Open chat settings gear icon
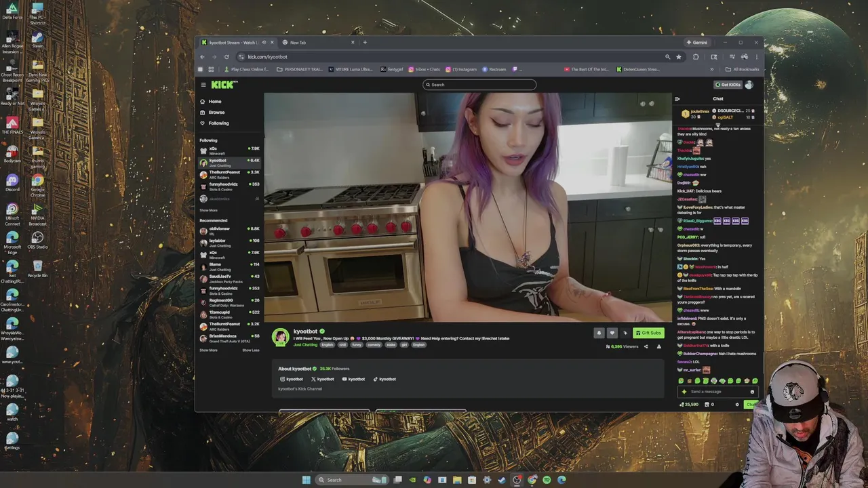The width and height of the screenshot is (868, 488). (x=737, y=405)
